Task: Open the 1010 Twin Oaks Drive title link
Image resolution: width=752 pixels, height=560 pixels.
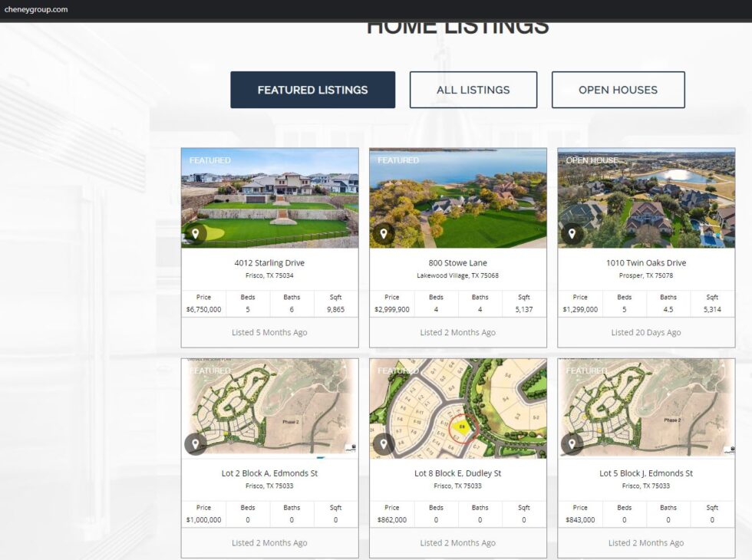Action: [x=646, y=263]
